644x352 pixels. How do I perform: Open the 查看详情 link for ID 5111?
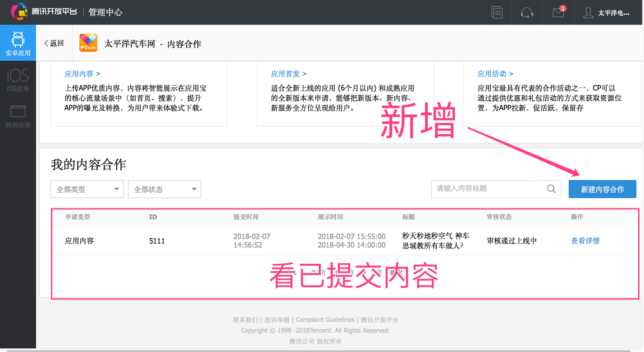tap(585, 241)
